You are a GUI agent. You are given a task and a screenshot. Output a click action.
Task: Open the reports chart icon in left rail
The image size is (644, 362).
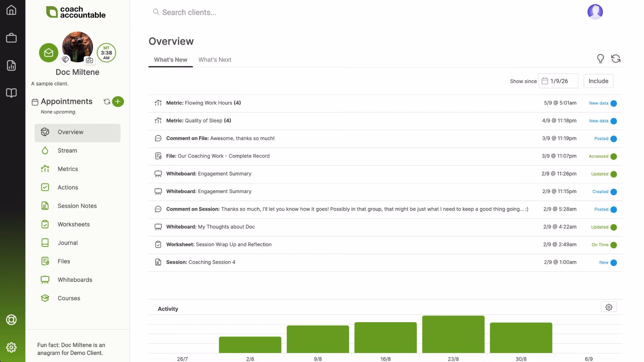pyautogui.click(x=11, y=65)
